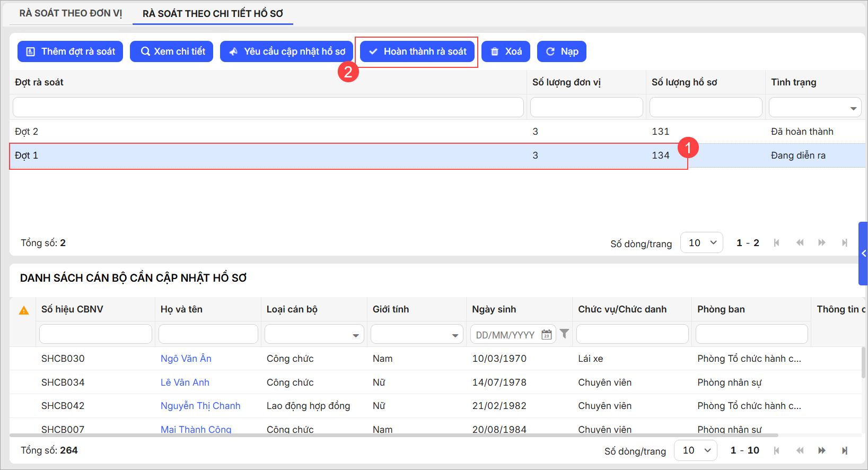Click Hoàn thành rà soát button

(417, 51)
